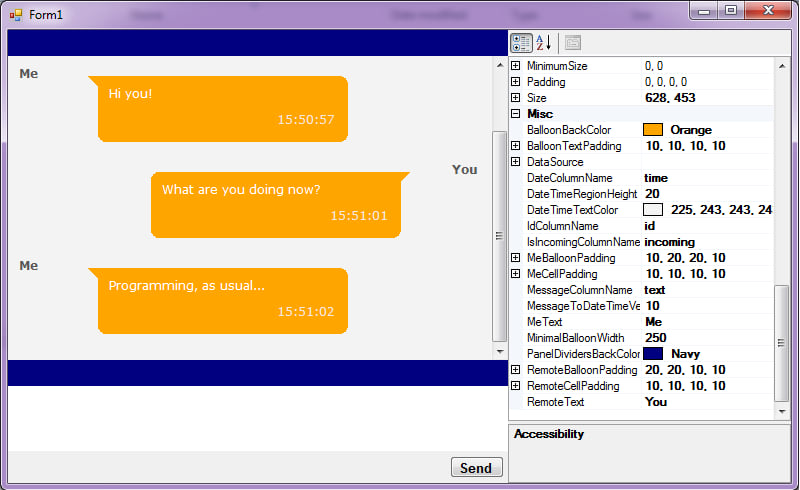
Task: Click the RemoteText value 'You'
Action: click(x=656, y=402)
